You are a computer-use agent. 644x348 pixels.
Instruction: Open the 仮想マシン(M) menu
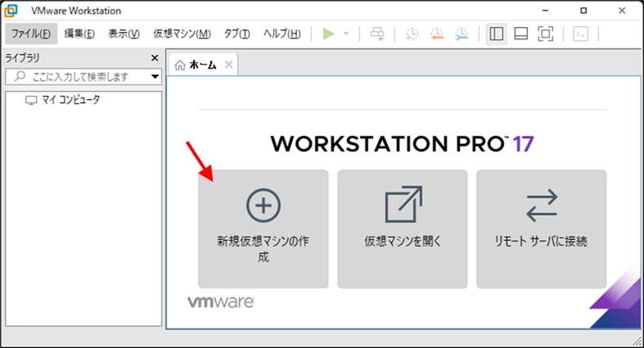click(182, 34)
